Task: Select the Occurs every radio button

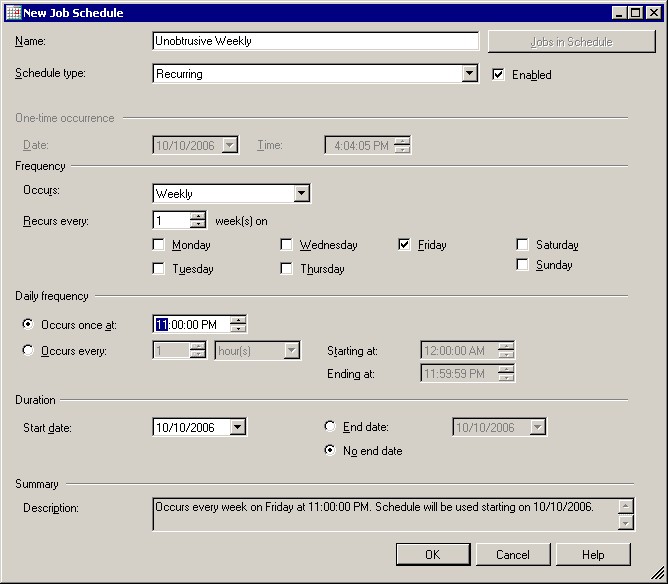Action: coord(28,350)
